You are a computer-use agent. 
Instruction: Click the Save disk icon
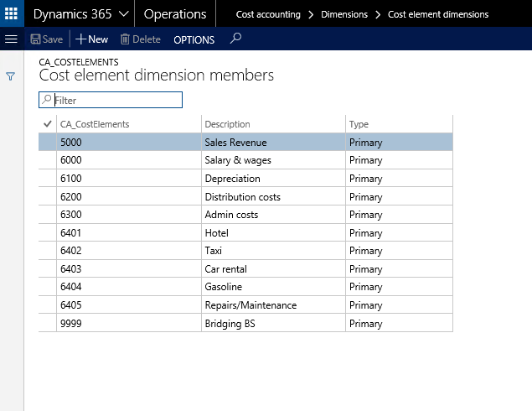tap(36, 39)
